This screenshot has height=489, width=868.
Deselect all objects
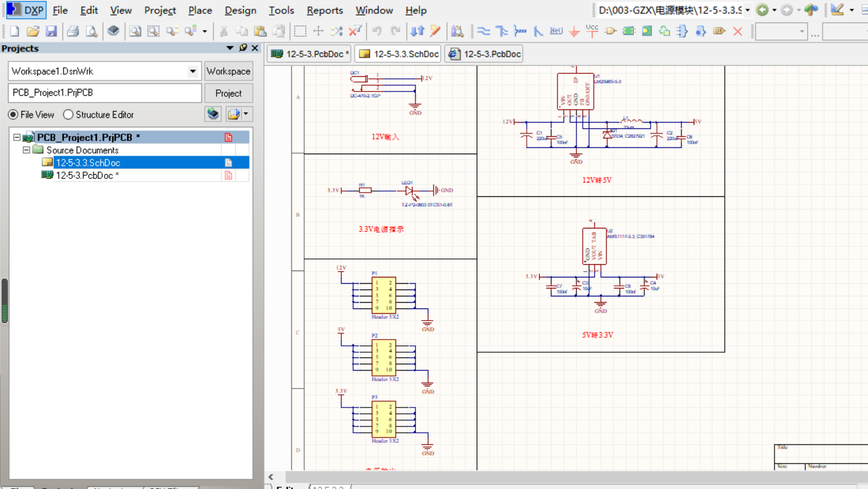(337, 31)
